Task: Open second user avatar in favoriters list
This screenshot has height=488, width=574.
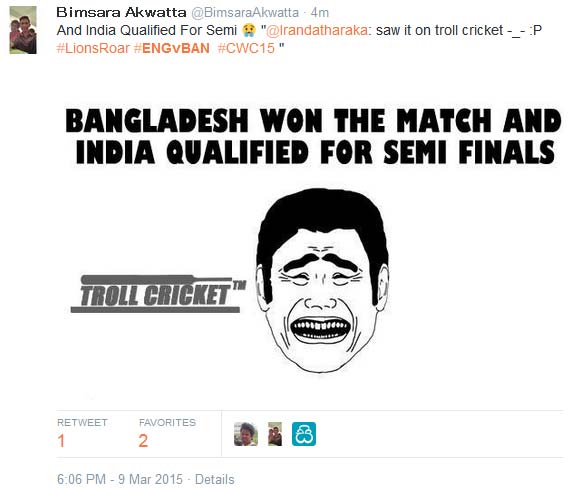Action: [x=275, y=434]
